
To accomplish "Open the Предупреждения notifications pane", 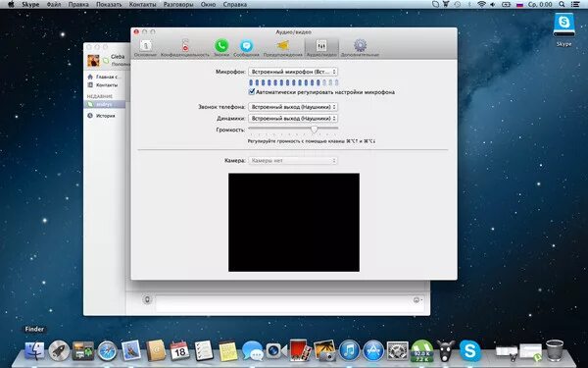I will (x=283, y=48).
